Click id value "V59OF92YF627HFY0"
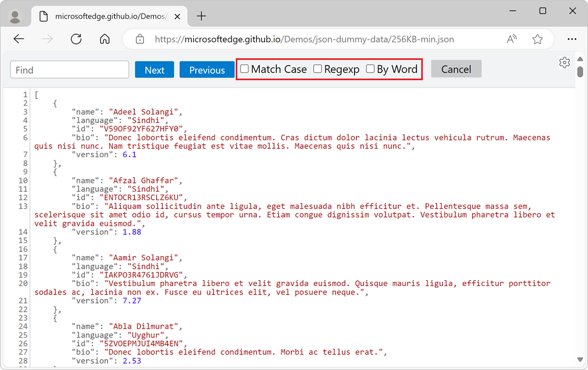 141,129
